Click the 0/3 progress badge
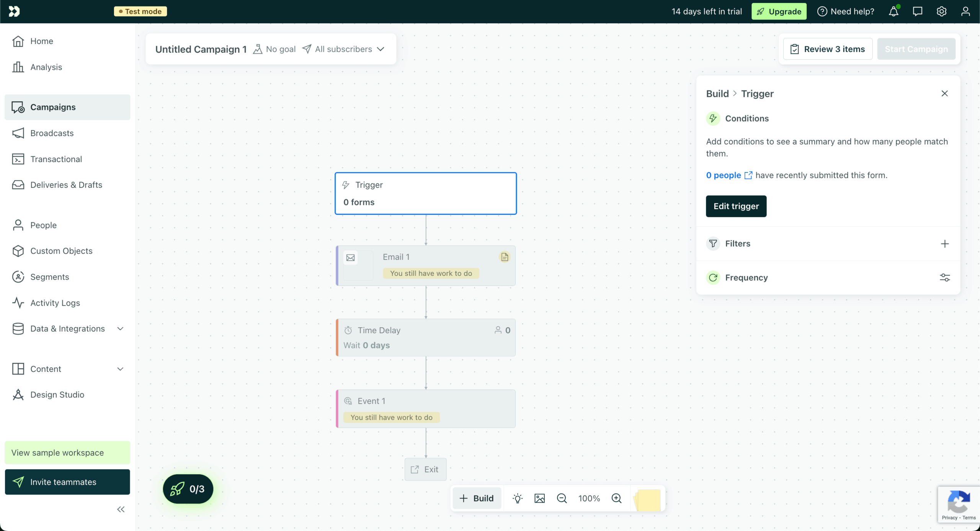980x531 pixels. click(188, 489)
